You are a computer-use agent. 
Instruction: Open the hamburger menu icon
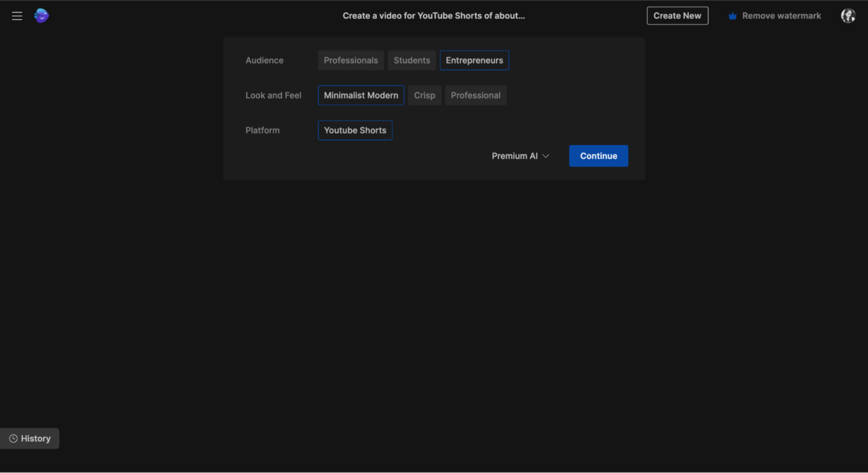pyautogui.click(x=17, y=16)
